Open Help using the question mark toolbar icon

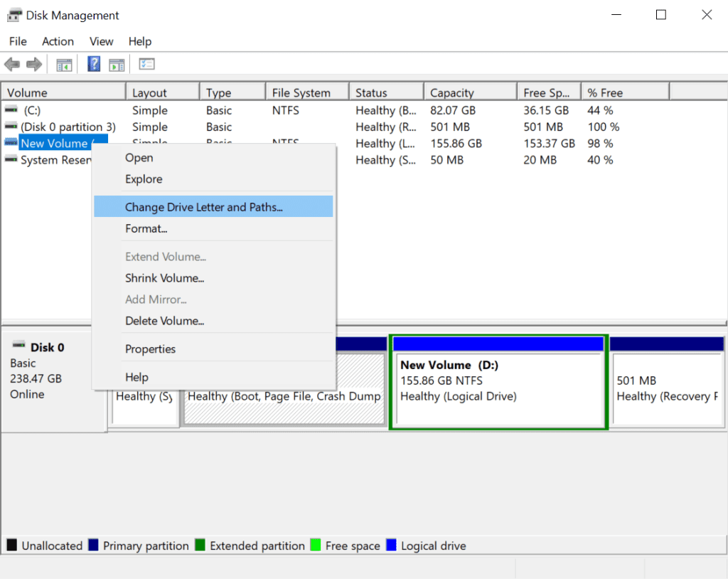pos(93,64)
